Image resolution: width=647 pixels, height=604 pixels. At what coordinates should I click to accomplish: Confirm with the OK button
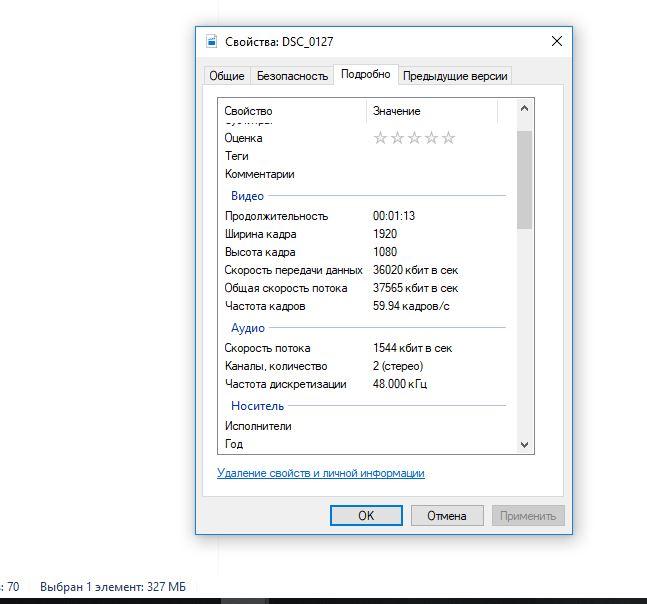366,516
